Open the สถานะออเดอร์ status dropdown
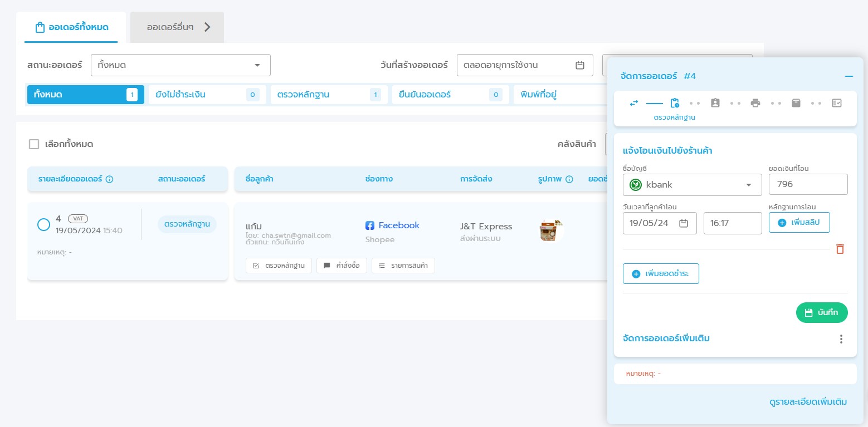 tap(181, 65)
